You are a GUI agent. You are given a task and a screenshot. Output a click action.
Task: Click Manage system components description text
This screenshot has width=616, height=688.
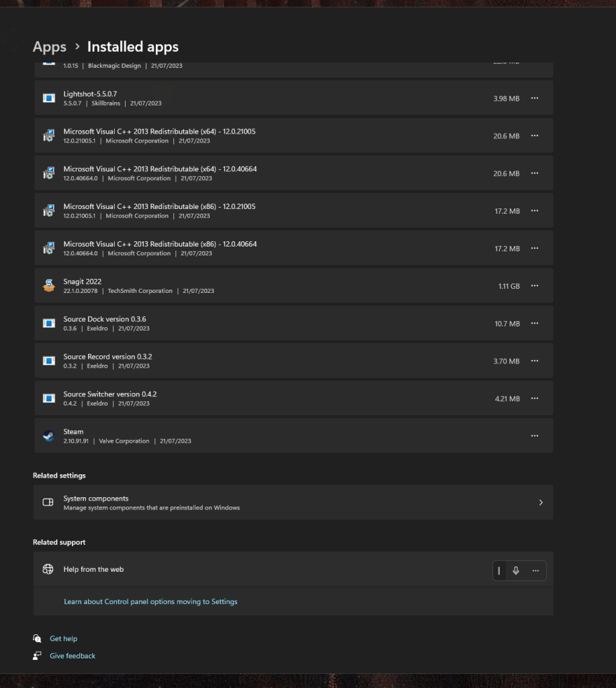click(151, 508)
